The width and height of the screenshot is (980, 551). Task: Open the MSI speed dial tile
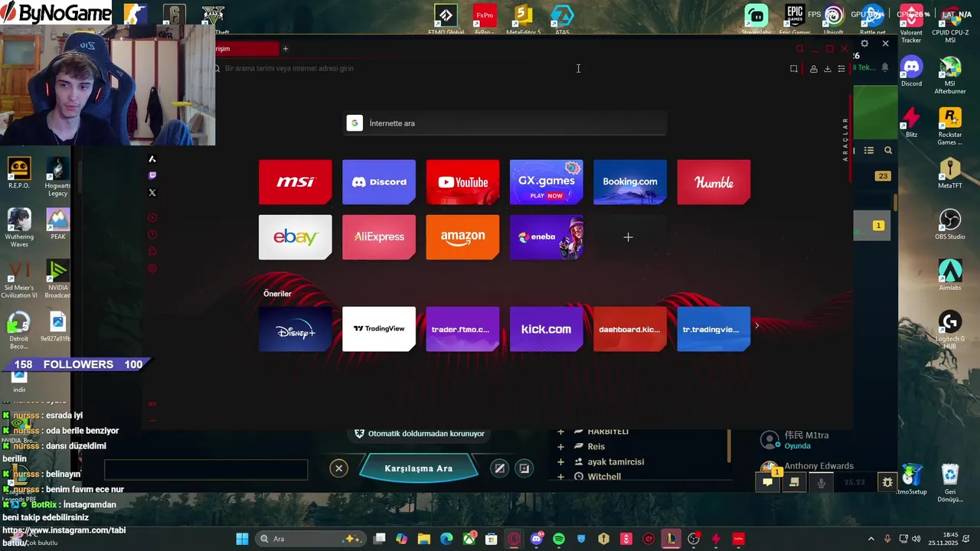296,182
